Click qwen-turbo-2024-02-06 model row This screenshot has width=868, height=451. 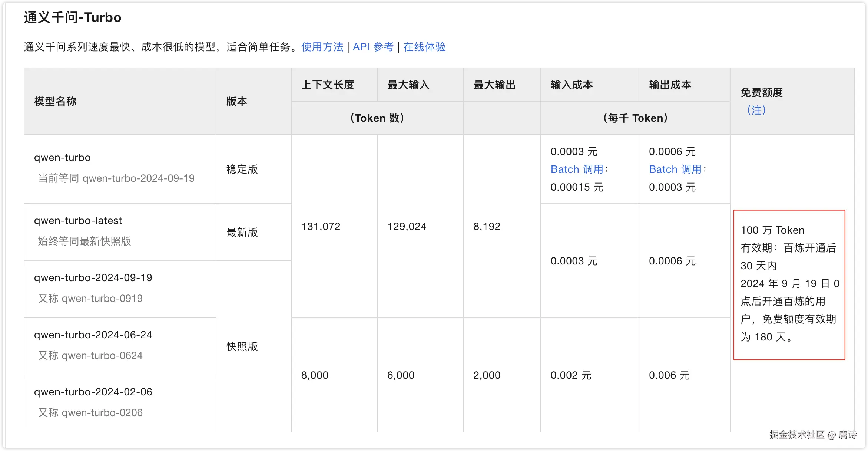93,392
